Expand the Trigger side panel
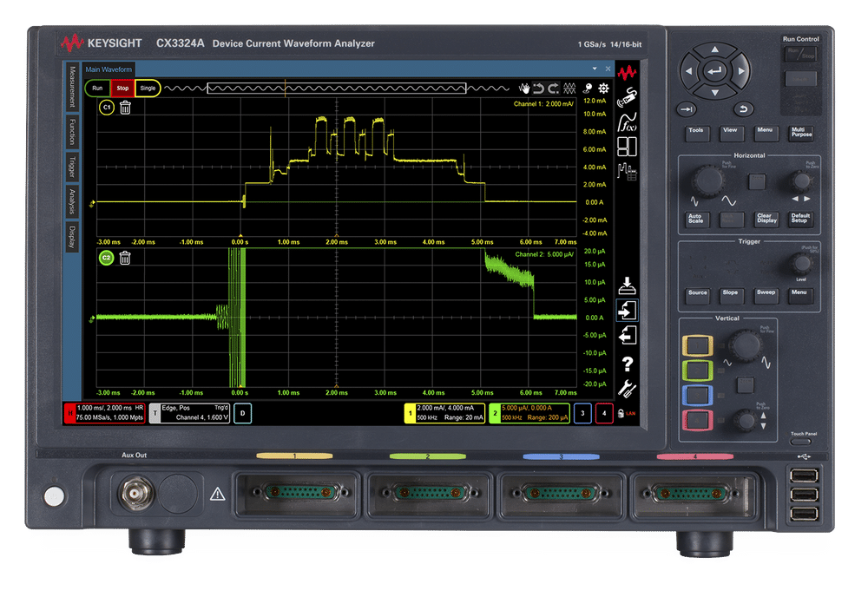 tap(72, 166)
